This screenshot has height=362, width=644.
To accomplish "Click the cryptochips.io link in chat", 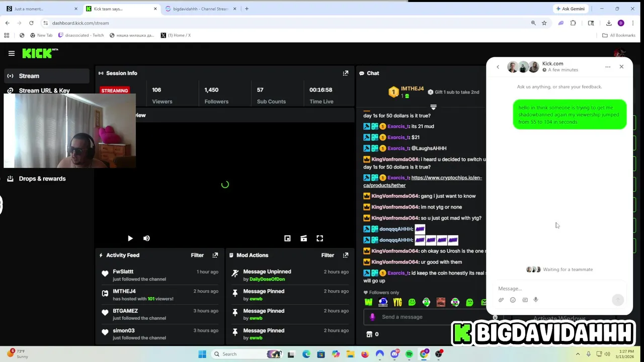I will 423,182.
